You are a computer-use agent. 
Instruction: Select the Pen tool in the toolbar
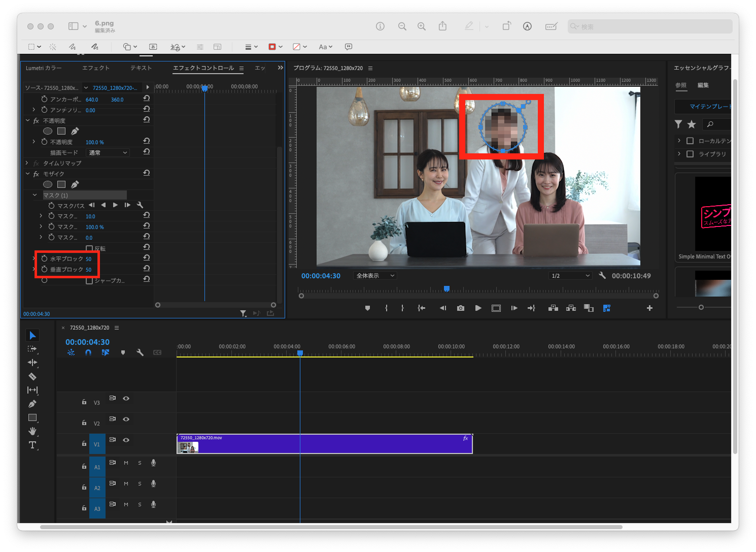coord(32,404)
